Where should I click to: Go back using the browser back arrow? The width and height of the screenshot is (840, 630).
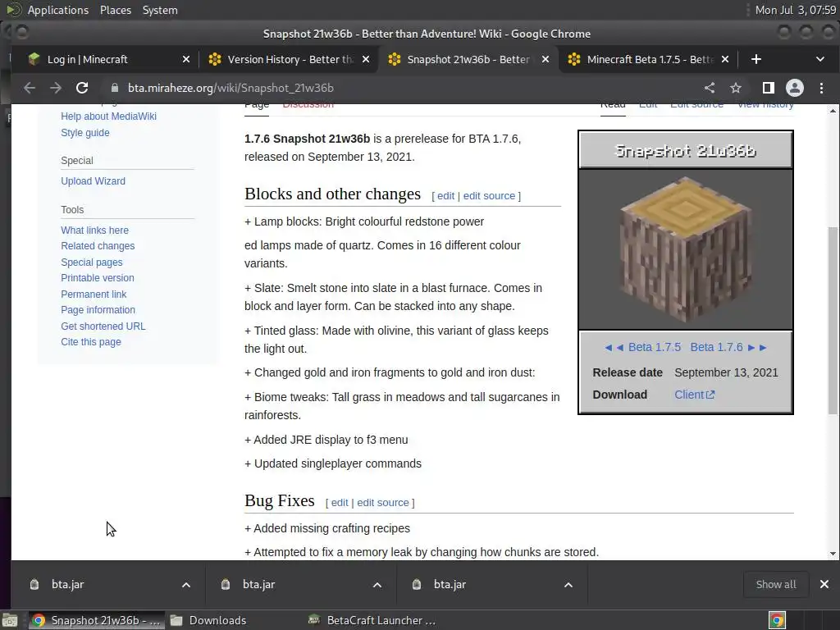pos(30,88)
